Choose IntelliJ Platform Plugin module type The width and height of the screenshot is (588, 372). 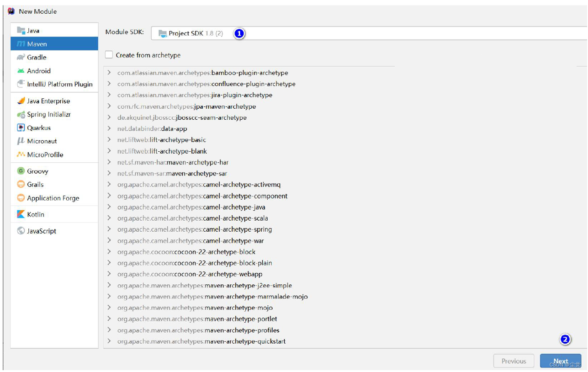(x=53, y=85)
